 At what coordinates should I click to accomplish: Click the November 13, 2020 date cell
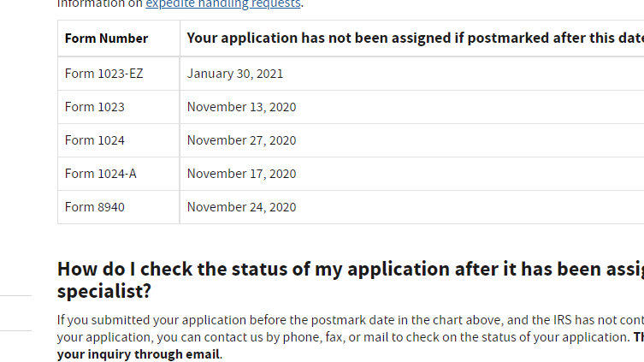241,107
